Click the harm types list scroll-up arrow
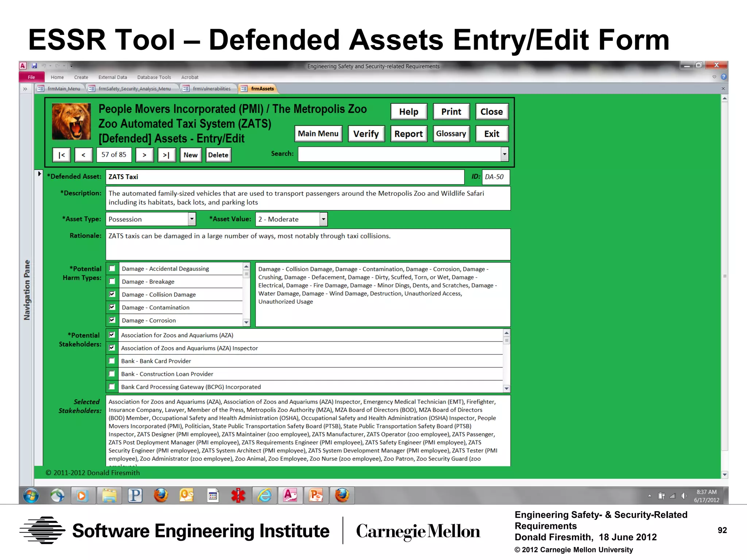 [x=247, y=266]
